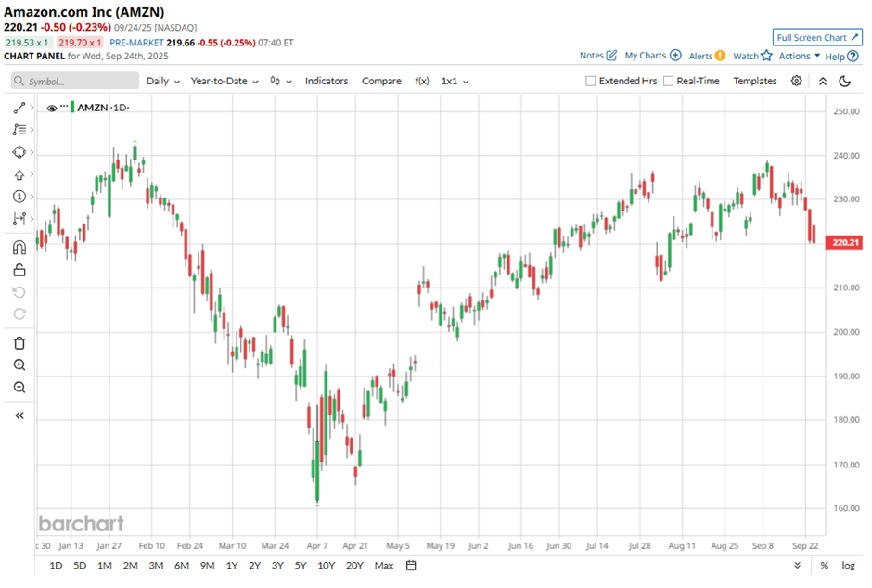Open the Alerts exclamation icon
The image size is (872, 588).
720,56
